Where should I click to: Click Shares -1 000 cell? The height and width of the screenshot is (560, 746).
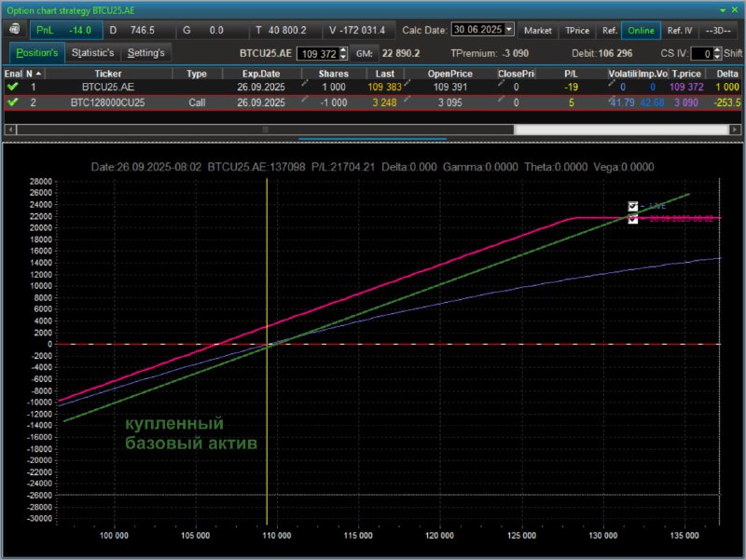tap(333, 102)
